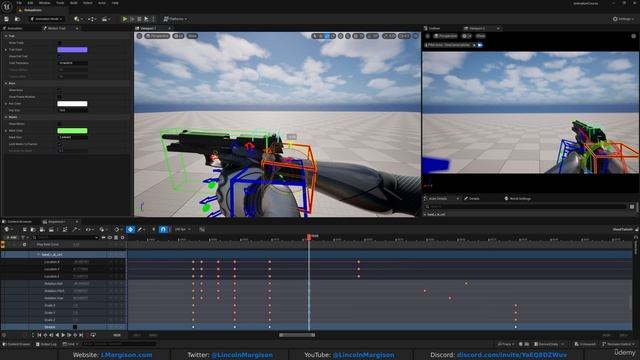Toggle the Show Trails checkbox
The height and width of the screenshot is (360, 640).
pos(60,43)
